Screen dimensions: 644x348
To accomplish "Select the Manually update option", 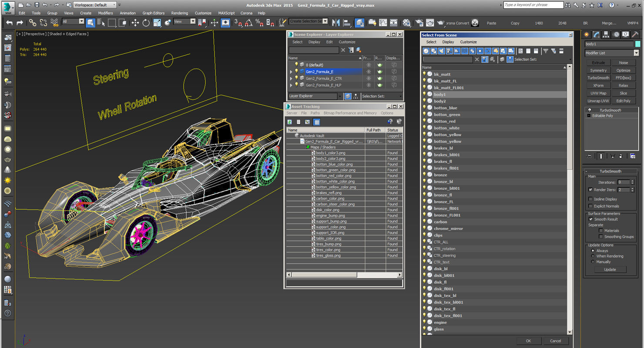I will pyautogui.click(x=593, y=262).
